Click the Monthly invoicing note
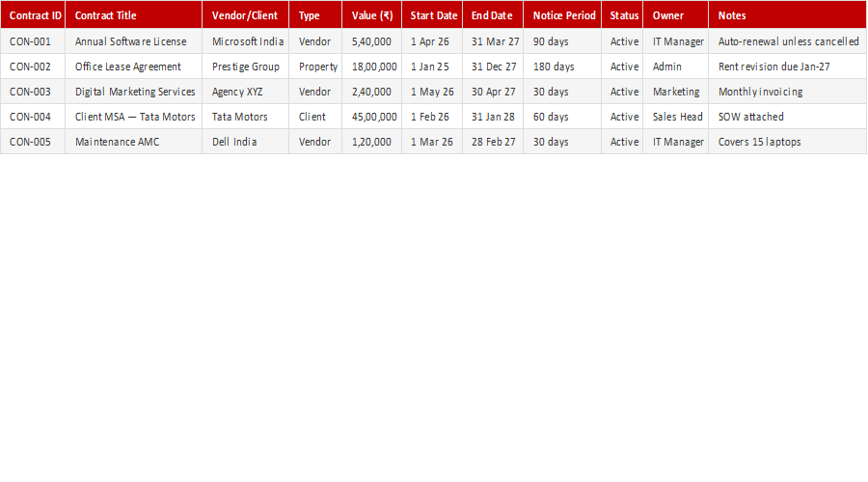 787,92
